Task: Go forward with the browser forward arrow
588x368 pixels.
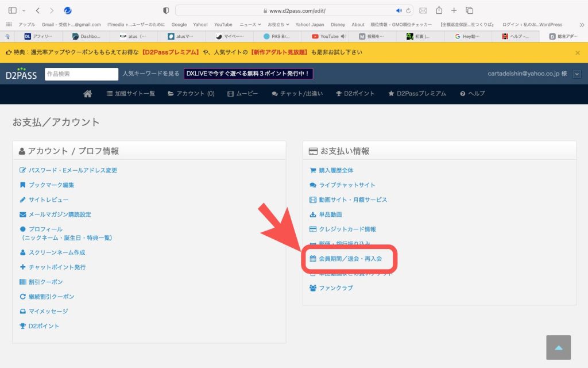Action: coord(52,10)
